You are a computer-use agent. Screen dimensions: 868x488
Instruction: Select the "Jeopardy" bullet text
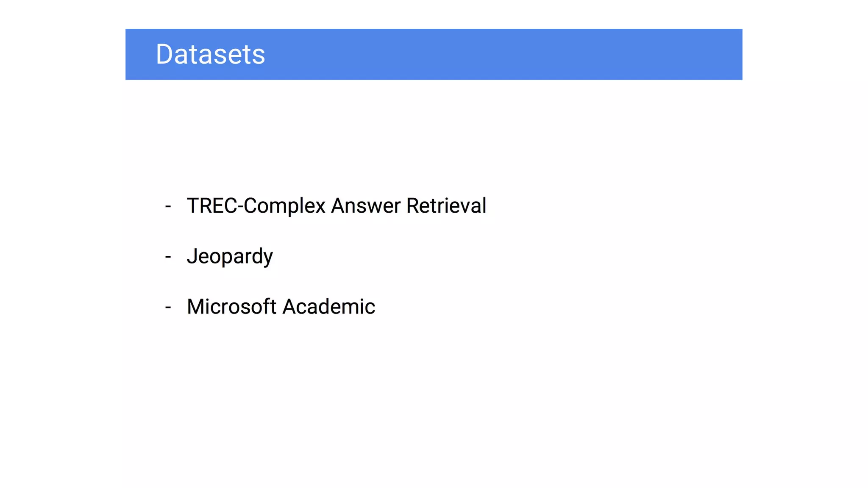(x=230, y=256)
